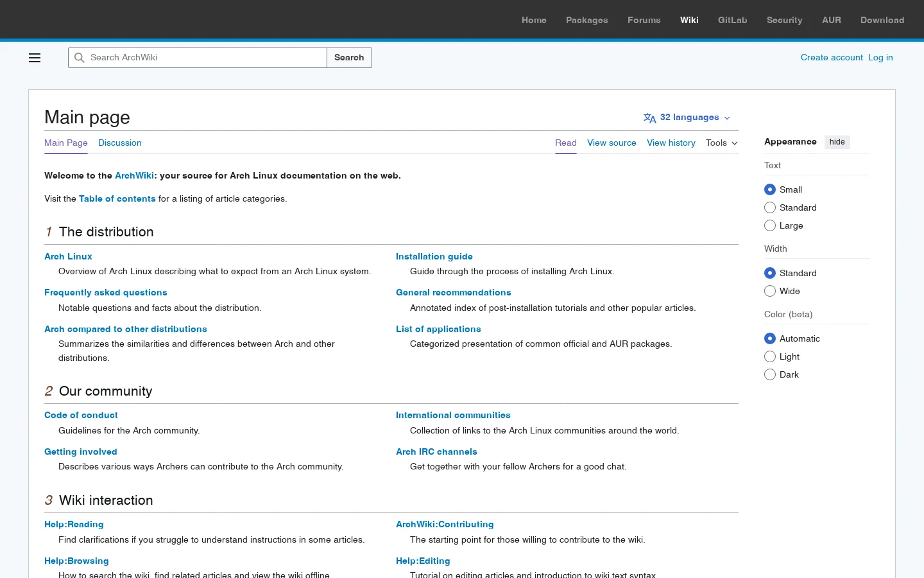Open the Discussion tab
The width and height of the screenshot is (924, 578).
120,143
